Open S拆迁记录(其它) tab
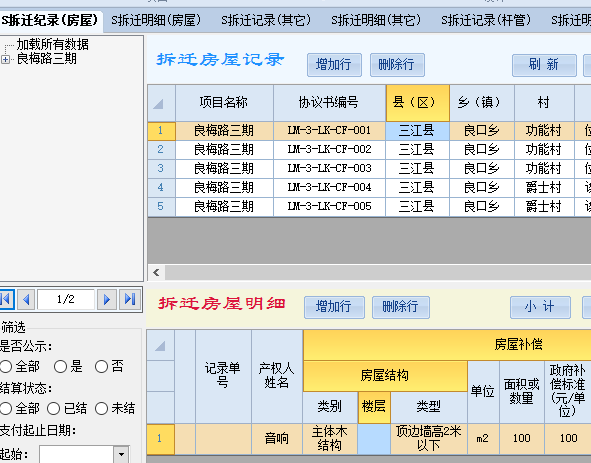 pos(266,20)
